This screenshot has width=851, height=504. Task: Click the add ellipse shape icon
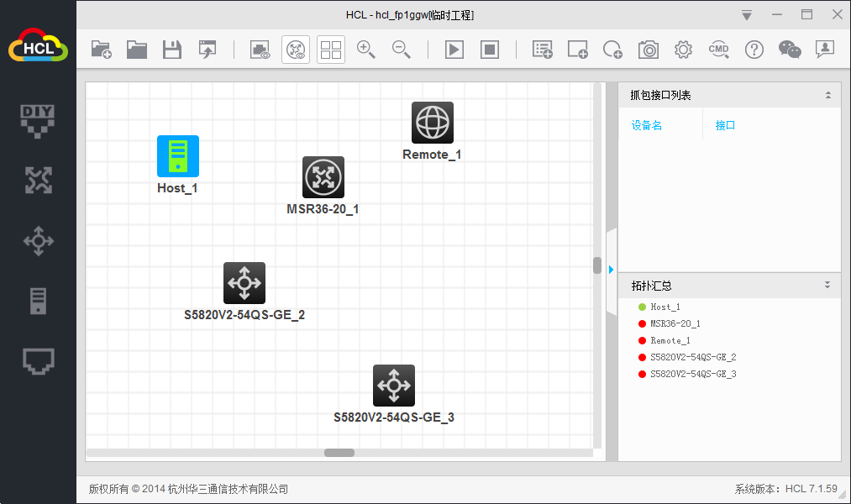click(612, 50)
